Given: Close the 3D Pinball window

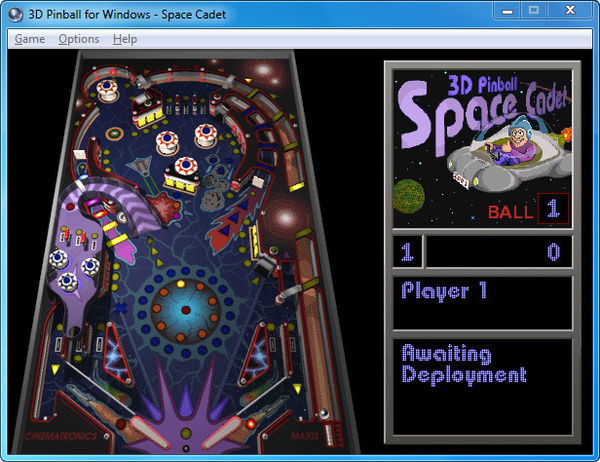Looking at the screenshot, I should pyautogui.click(x=570, y=10).
